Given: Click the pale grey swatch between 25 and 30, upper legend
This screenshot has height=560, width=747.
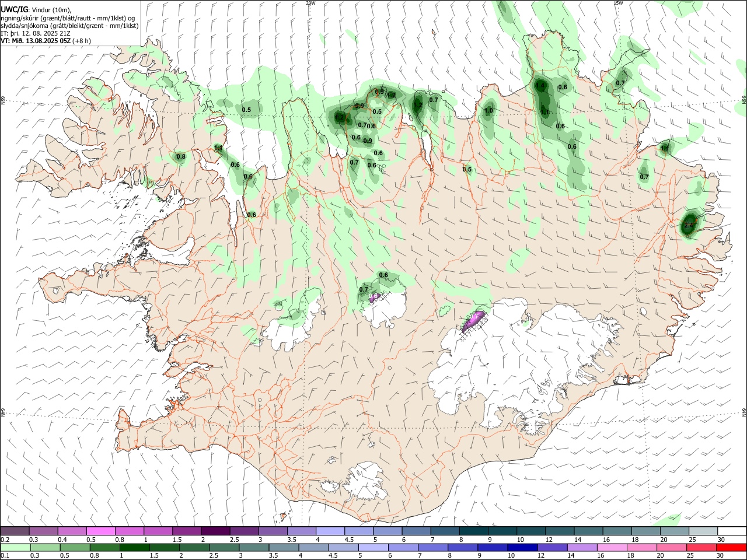Looking at the screenshot, I should point(703,531).
